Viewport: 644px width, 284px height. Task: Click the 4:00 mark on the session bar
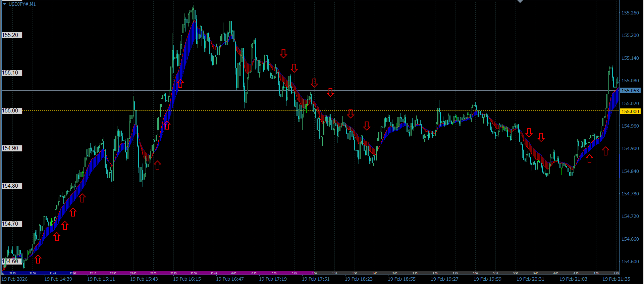tap(556, 273)
